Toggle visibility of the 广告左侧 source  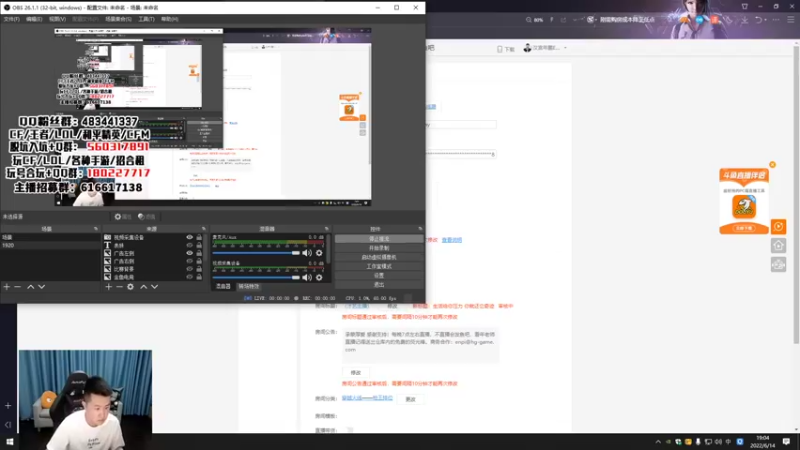coord(189,253)
